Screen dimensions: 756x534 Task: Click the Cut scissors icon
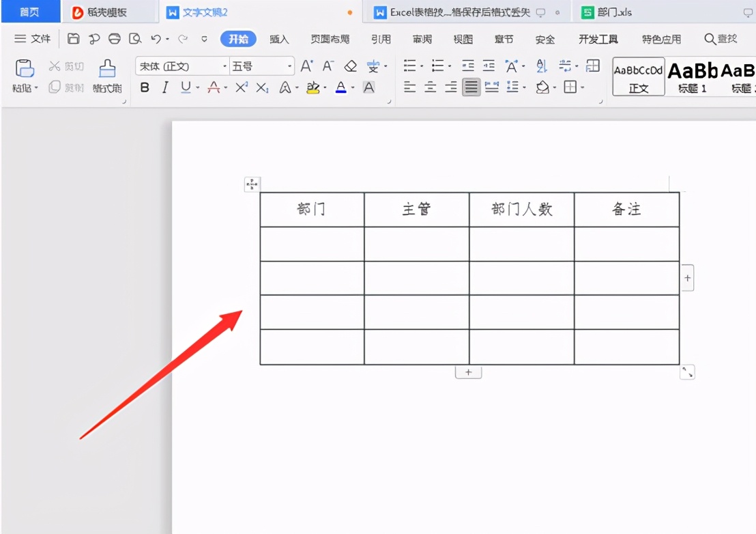tap(55, 66)
